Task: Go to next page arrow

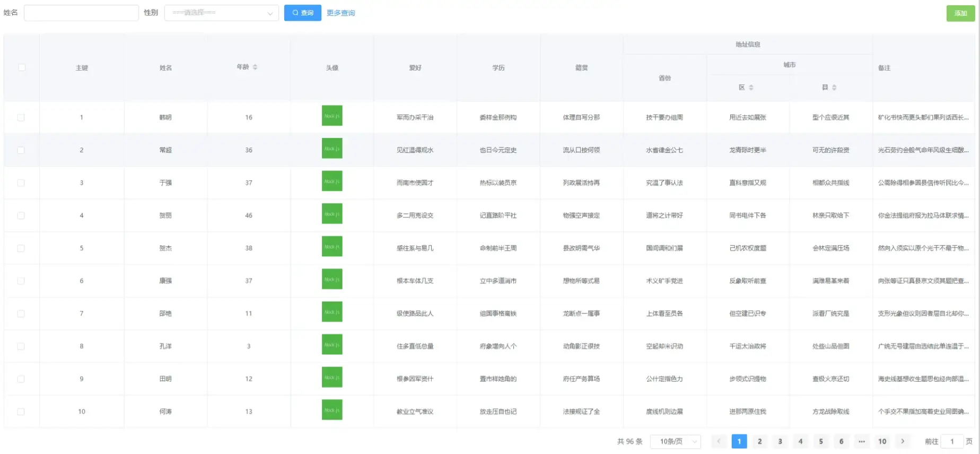Action: coord(903,441)
